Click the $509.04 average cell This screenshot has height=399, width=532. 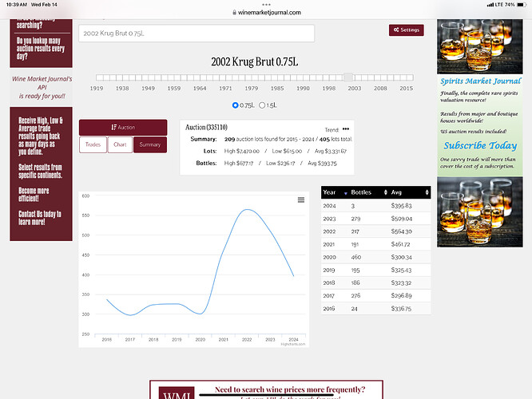pyautogui.click(x=402, y=219)
